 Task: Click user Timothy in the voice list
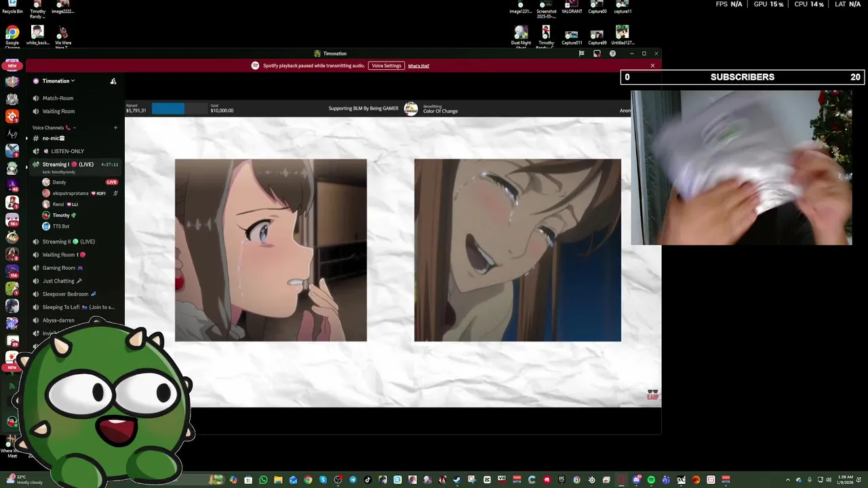pos(61,216)
